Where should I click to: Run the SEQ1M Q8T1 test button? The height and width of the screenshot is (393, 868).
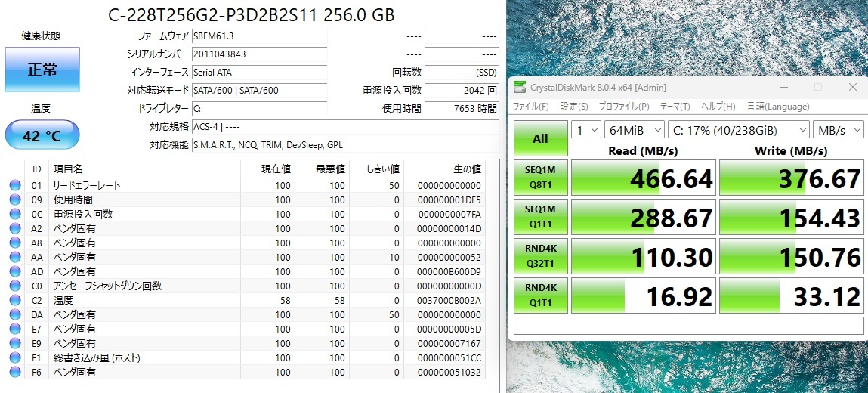[540, 178]
